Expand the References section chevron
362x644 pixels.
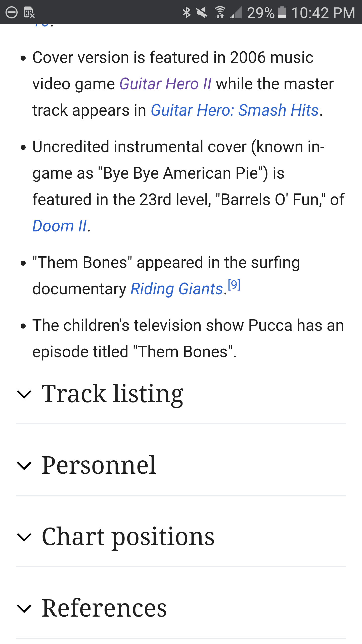24,609
